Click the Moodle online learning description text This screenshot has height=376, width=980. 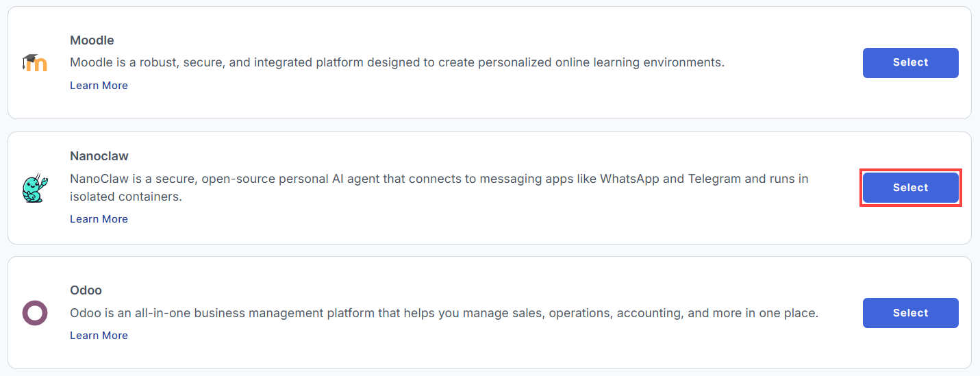tap(397, 62)
